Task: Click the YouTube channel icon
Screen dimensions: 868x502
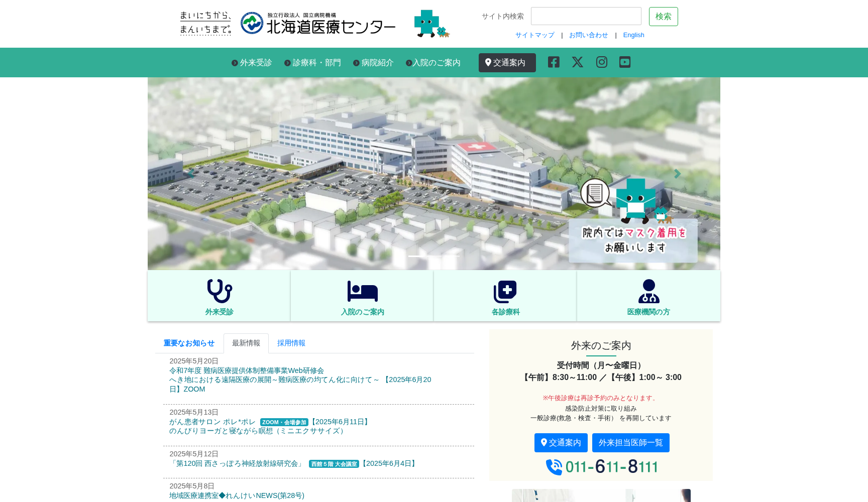Action: point(625,62)
